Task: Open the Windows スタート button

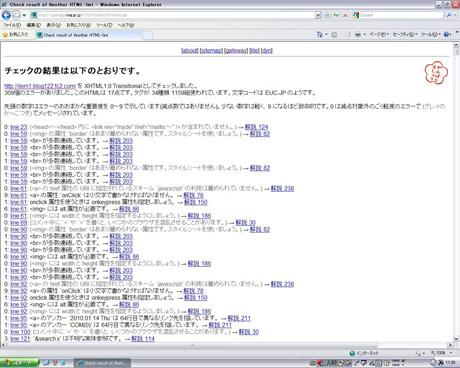Action: (x=19, y=363)
